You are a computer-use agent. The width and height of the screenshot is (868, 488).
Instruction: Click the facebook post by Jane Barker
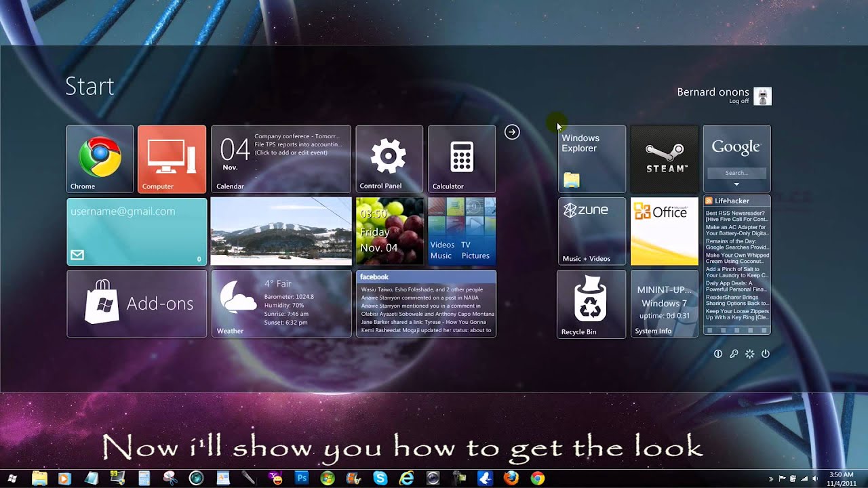click(x=426, y=322)
